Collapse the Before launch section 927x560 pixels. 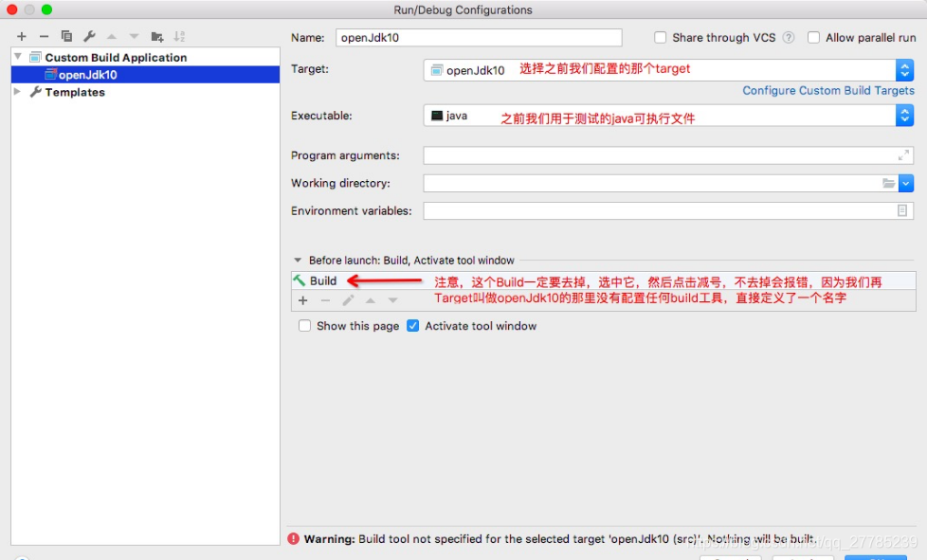298,260
